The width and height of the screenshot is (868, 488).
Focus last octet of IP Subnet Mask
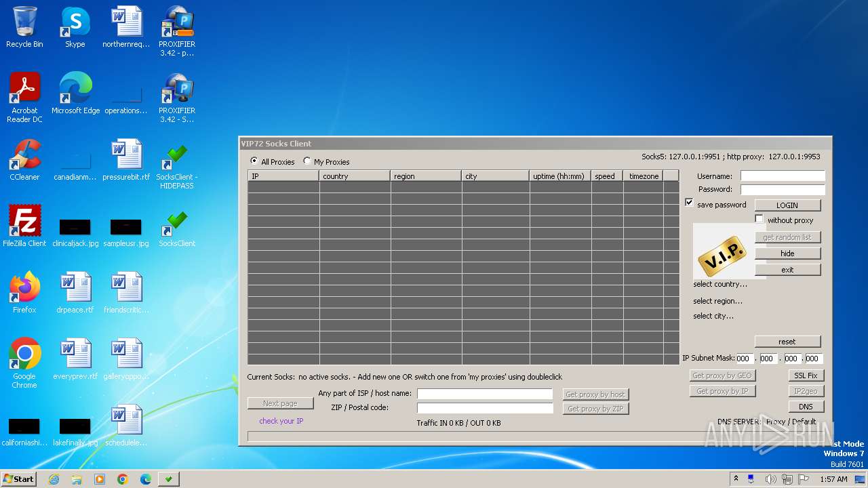[x=814, y=359]
